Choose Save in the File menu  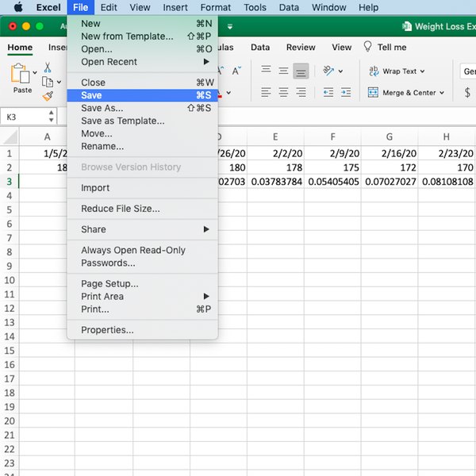pyautogui.click(x=142, y=95)
